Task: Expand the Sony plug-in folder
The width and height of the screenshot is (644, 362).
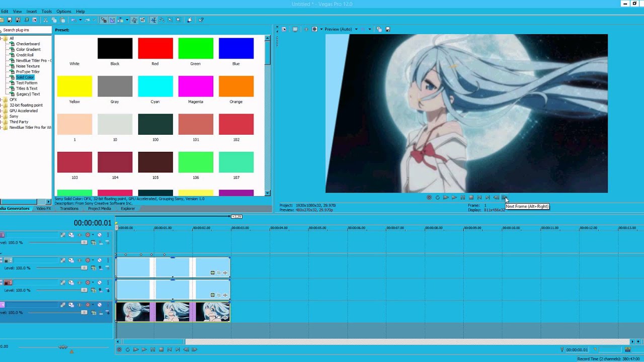Action: tap(2, 116)
